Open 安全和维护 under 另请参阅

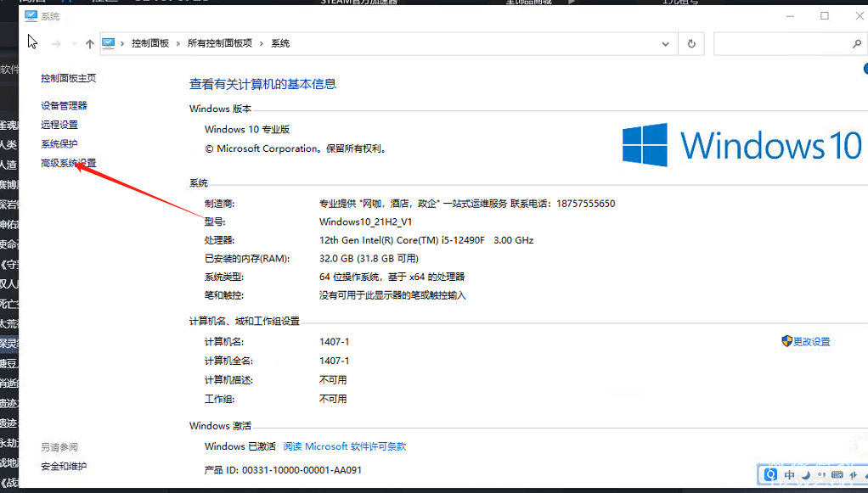(x=64, y=467)
